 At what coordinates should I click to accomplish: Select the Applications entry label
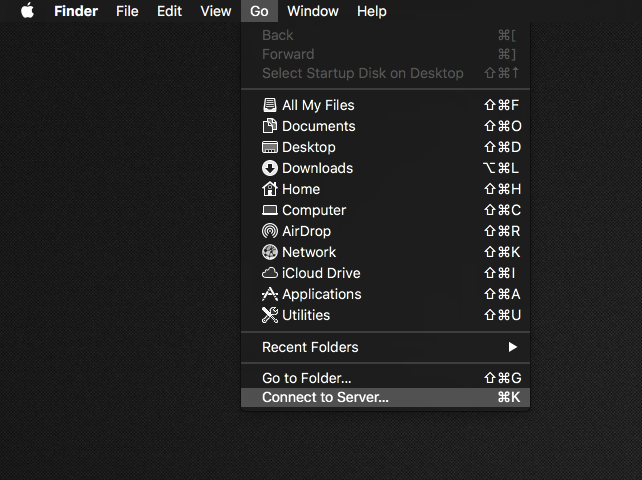pyautogui.click(x=322, y=294)
